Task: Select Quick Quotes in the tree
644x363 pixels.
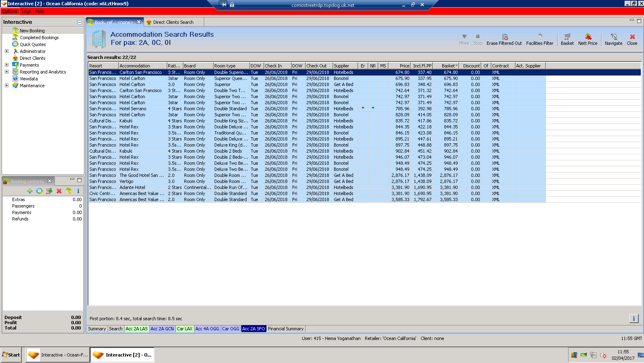Action: (x=33, y=44)
